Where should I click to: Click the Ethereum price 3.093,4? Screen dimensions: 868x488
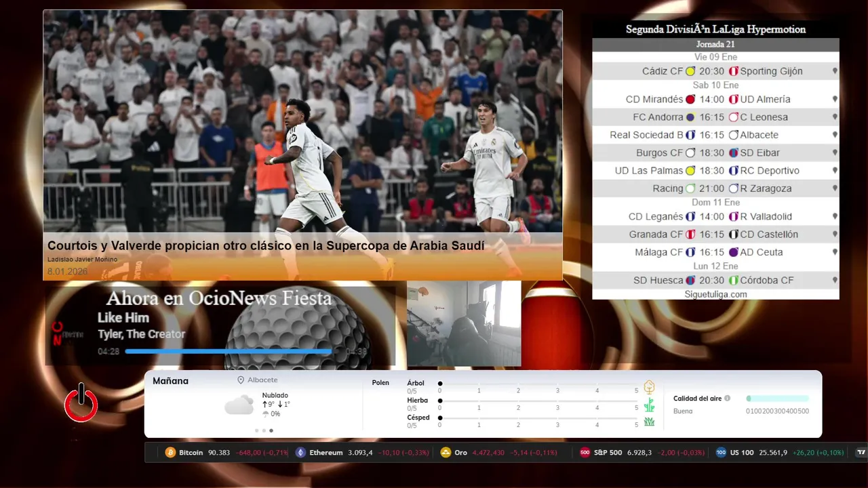click(x=360, y=453)
